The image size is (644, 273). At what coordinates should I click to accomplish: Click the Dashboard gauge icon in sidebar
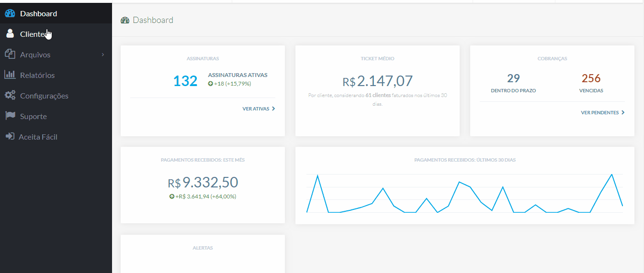[10, 13]
